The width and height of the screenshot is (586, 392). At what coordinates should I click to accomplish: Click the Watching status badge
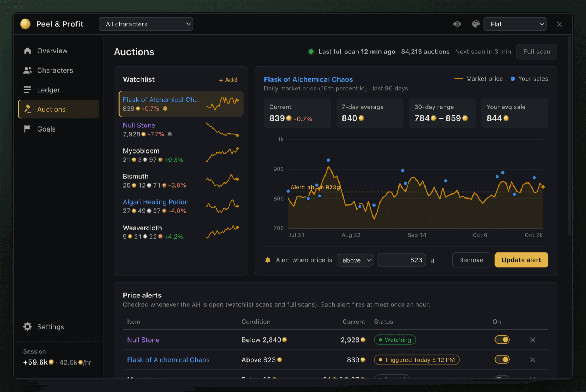pyautogui.click(x=395, y=340)
